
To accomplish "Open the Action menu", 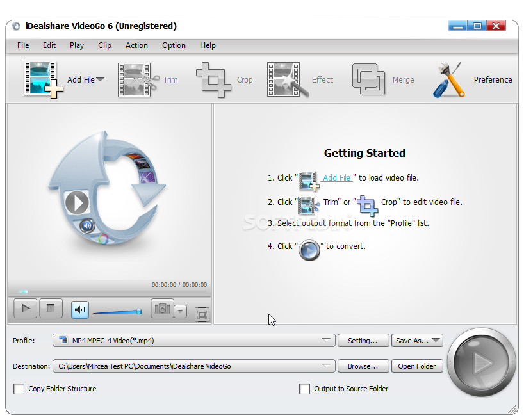I will [x=136, y=45].
